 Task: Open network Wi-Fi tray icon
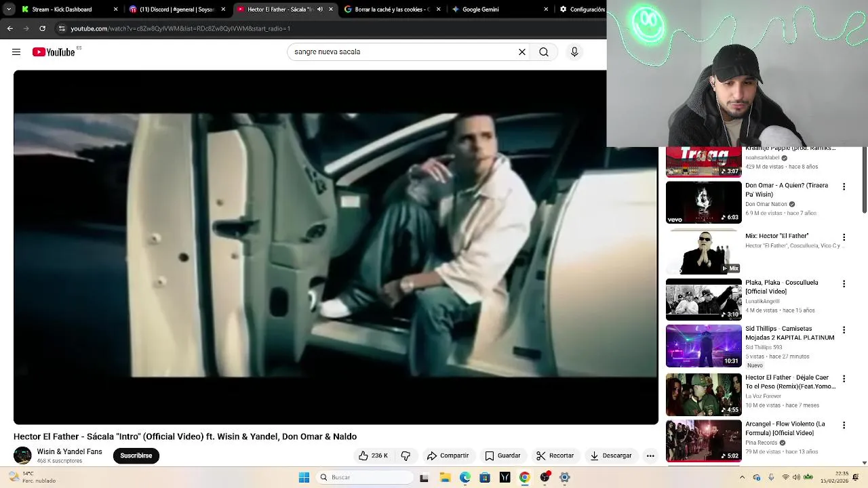[x=786, y=477]
